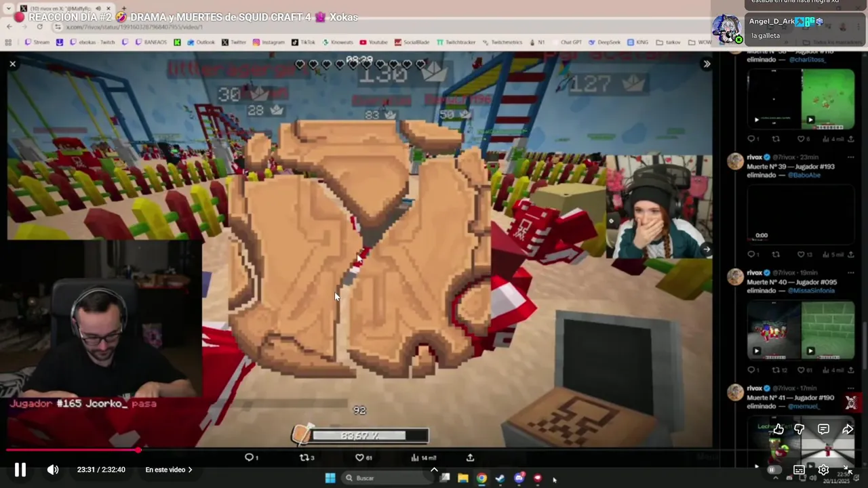868x488 pixels.
Task: Open more options on the Muerte Nº 39 tweet
Action: (x=851, y=157)
